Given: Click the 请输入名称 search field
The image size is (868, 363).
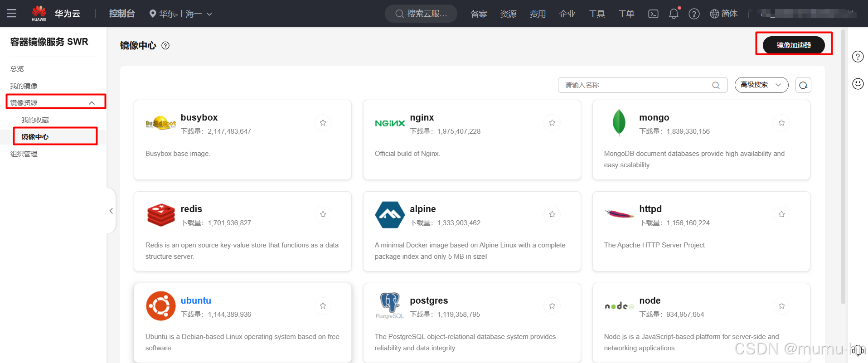Looking at the screenshot, I should coord(643,85).
